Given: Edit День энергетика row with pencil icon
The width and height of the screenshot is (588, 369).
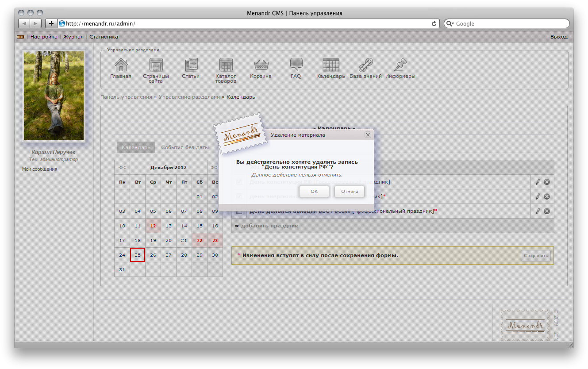Looking at the screenshot, I should tap(538, 196).
